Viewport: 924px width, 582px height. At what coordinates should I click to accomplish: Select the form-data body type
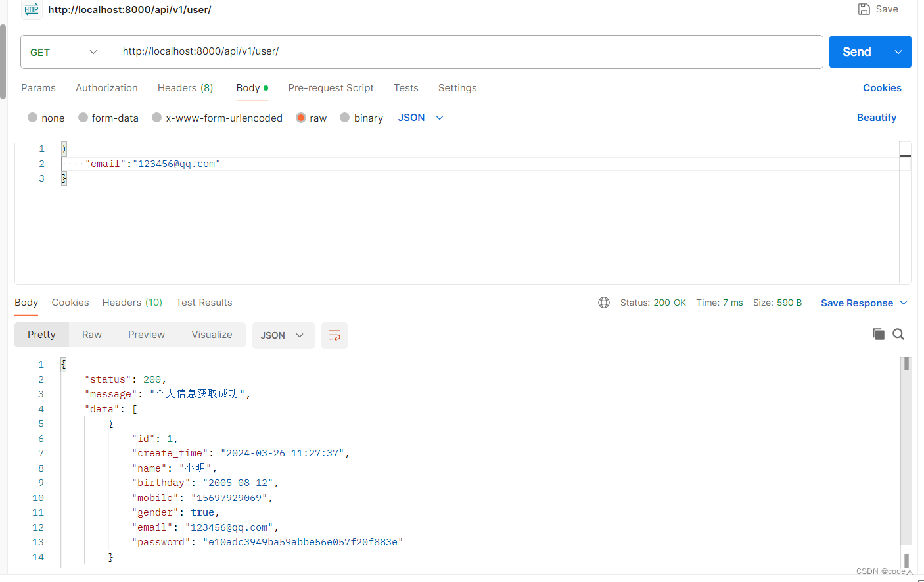[108, 118]
